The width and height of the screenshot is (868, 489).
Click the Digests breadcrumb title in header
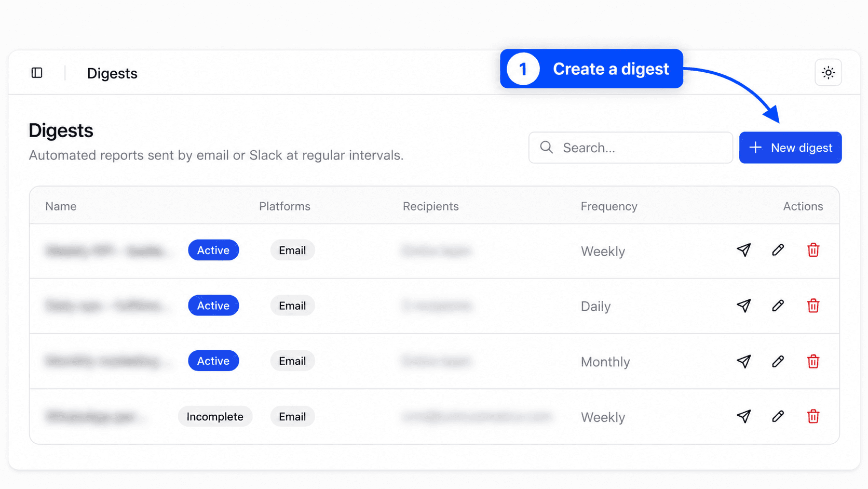click(112, 73)
